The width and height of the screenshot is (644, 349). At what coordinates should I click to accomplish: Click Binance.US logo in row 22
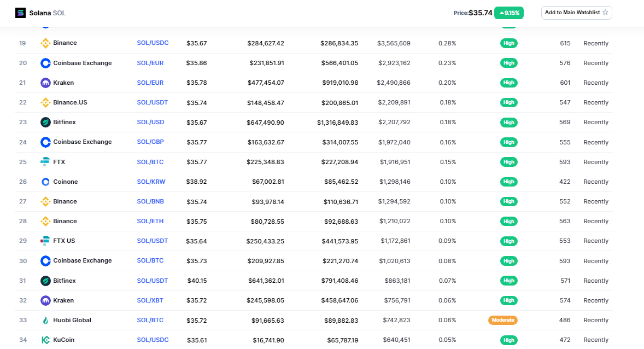[45, 102]
